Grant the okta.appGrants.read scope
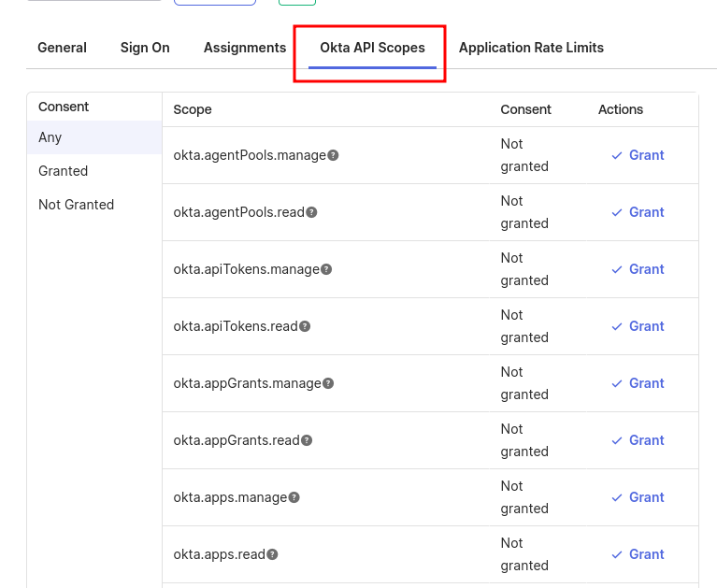 click(x=638, y=440)
